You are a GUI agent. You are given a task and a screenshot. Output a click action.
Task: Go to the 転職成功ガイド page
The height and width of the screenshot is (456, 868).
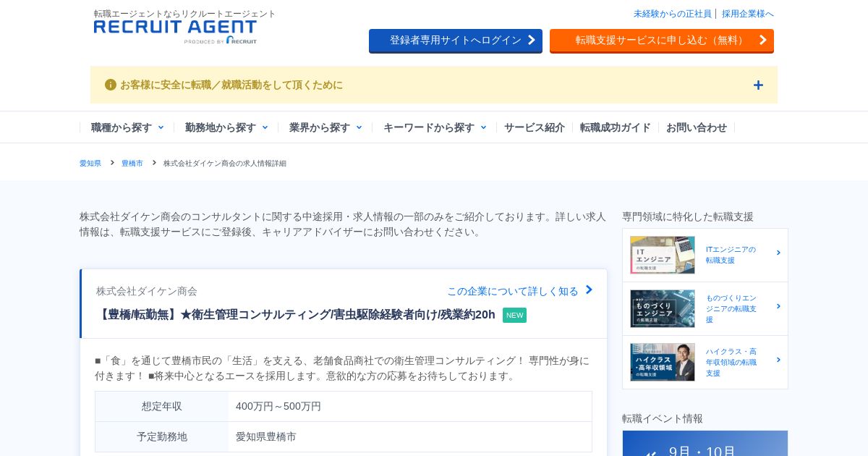coord(616,127)
